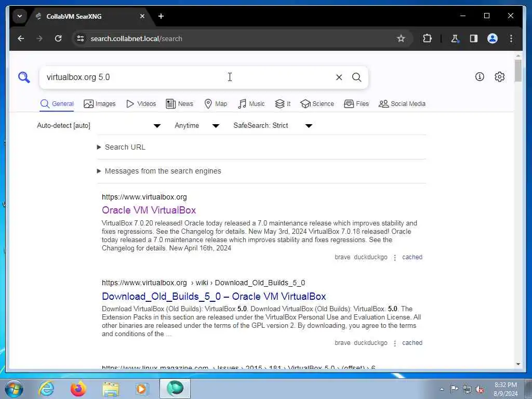Image resolution: width=532 pixels, height=399 pixels.
Task: Switch to the It category tab
Action: point(283,104)
